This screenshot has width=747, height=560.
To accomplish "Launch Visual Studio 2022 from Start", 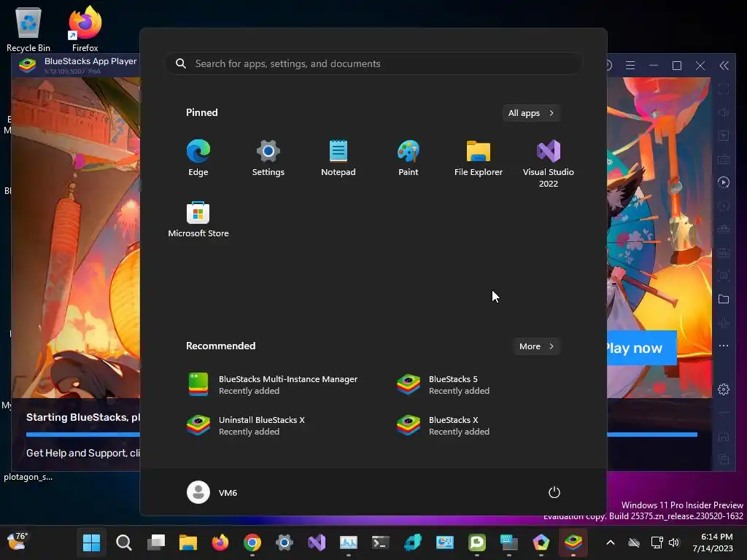I will click(549, 163).
